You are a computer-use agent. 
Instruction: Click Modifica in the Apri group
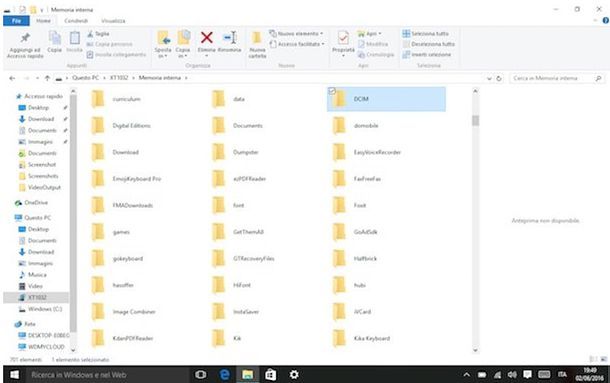pyautogui.click(x=373, y=44)
